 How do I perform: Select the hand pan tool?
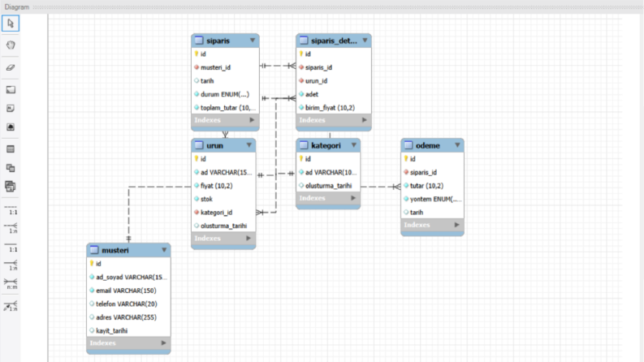(x=11, y=45)
